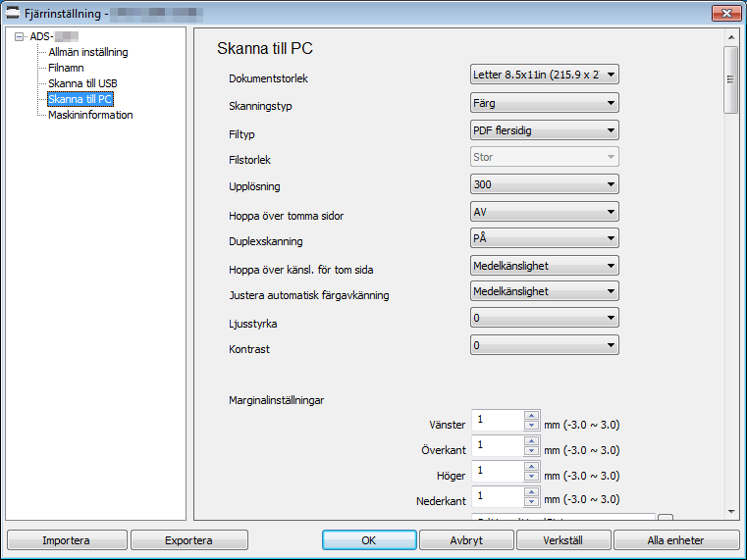Viewport: 747px width, 560px height.
Task: Click the scrollbar down arrow
Action: pyautogui.click(x=731, y=512)
